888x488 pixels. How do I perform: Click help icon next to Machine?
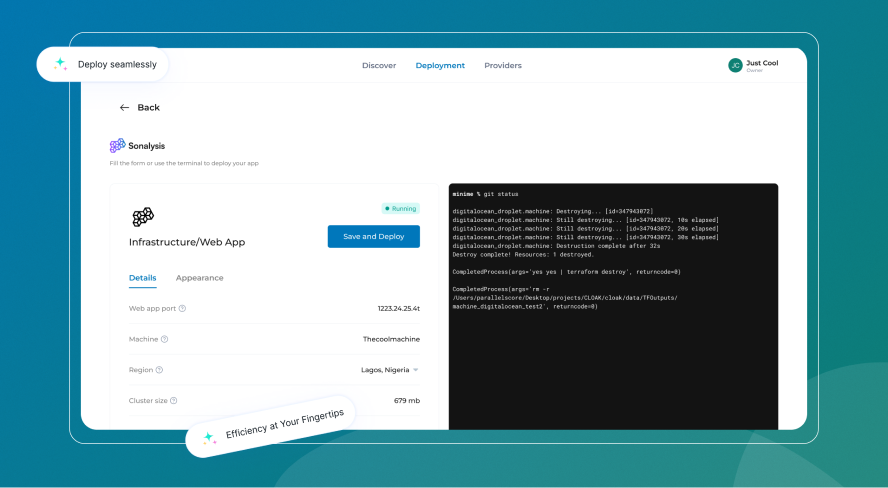click(x=165, y=339)
